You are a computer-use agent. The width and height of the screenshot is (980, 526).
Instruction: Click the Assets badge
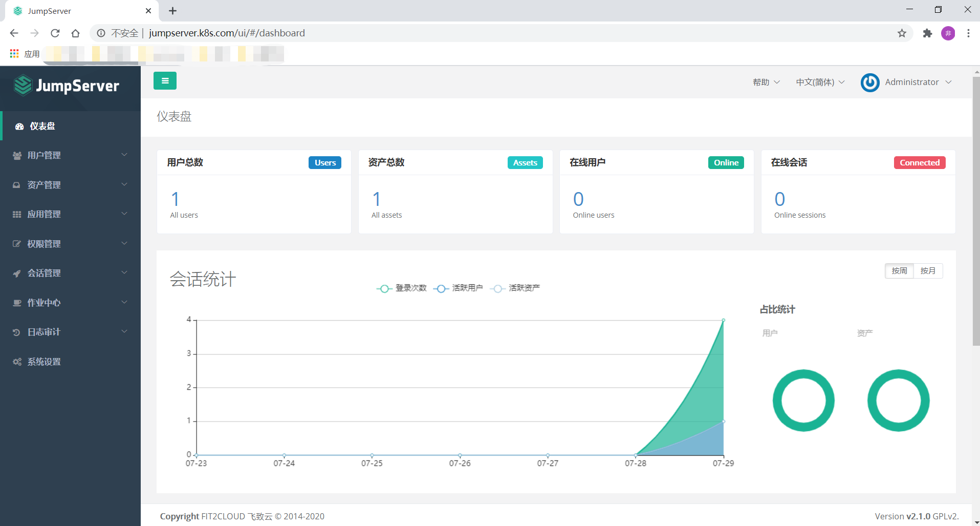point(525,162)
